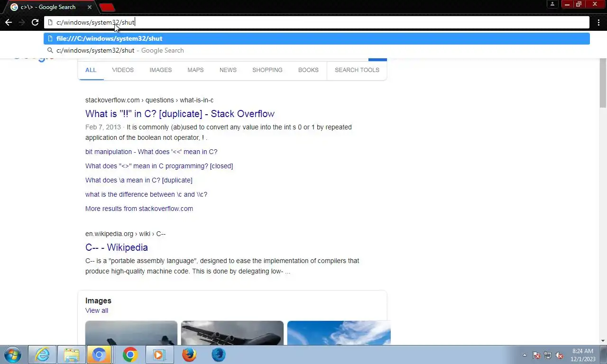
Task: Open 'What does <> mean in C programming?' link
Action: click(159, 166)
